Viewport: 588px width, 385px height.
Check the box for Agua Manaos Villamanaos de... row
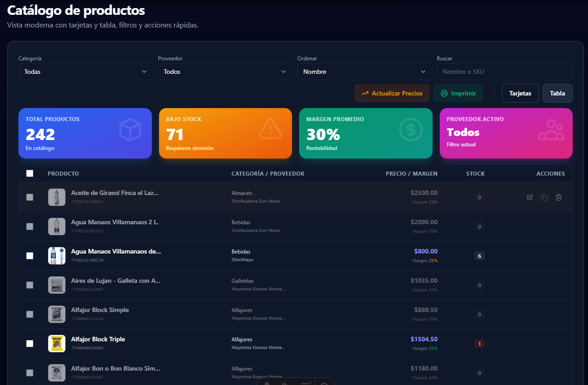click(x=30, y=256)
